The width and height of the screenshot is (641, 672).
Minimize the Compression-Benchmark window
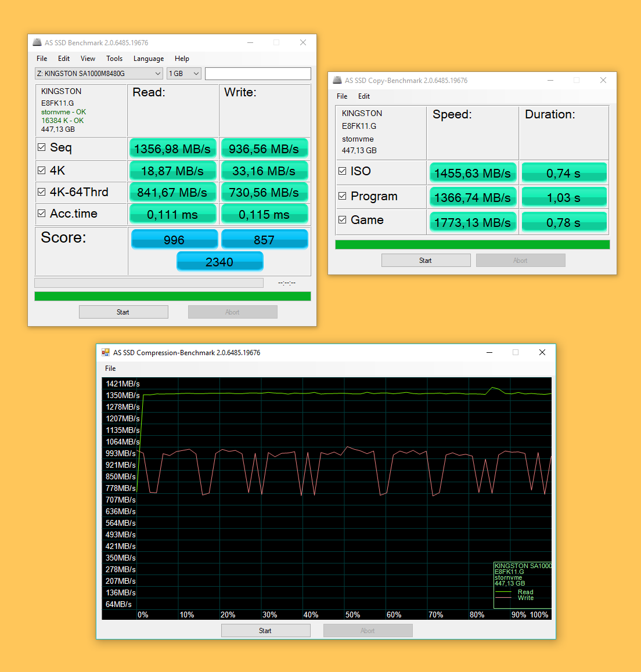[x=489, y=352]
